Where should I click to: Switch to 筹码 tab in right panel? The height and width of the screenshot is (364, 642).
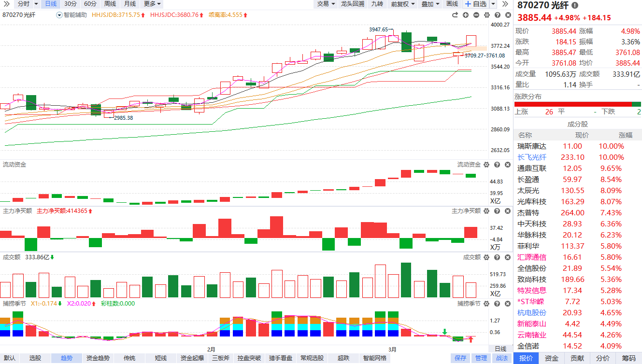coord(628,358)
